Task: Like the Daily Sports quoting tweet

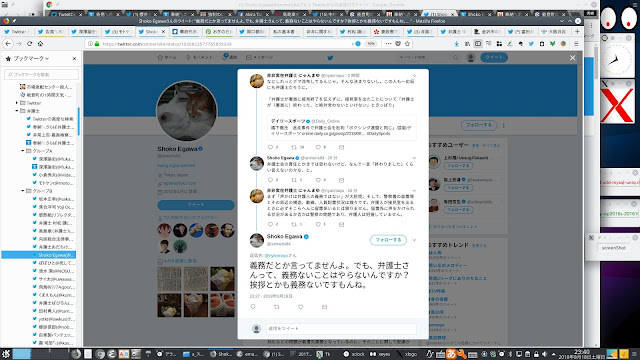Action: pyautogui.click(x=318, y=147)
